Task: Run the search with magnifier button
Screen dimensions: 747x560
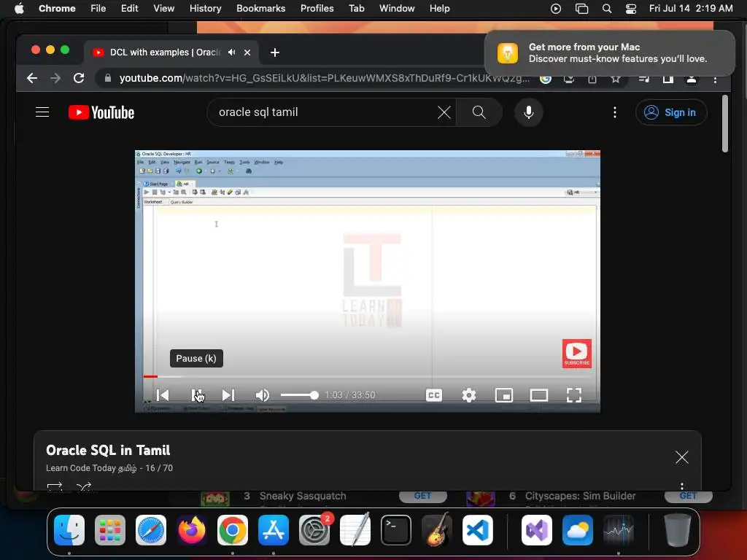Action: (x=479, y=112)
